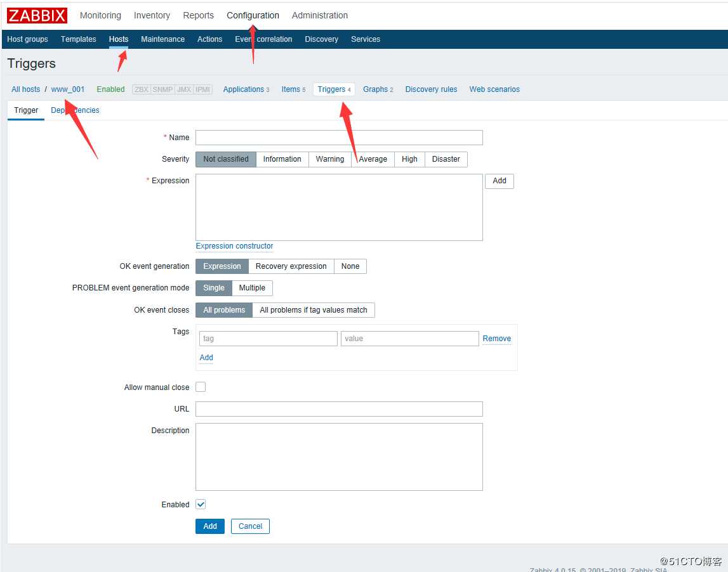728x572 pixels.
Task: Set severity to High
Action: 409,159
